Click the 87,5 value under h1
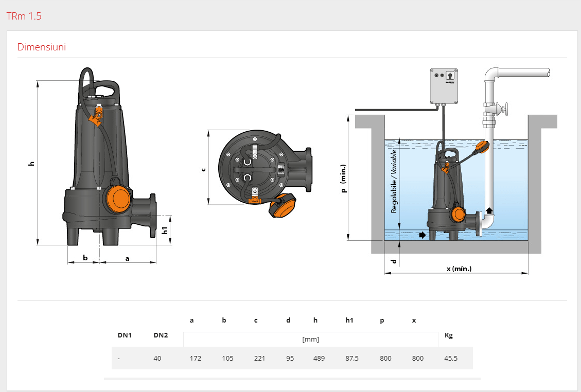581x392 pixels. pyautogui.click(x=352, y=358)
